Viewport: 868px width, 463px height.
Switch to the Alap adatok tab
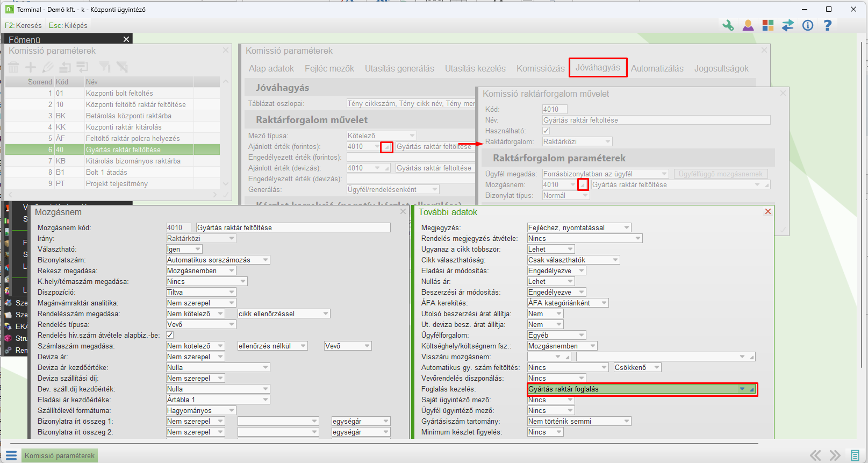click(271, 68)
